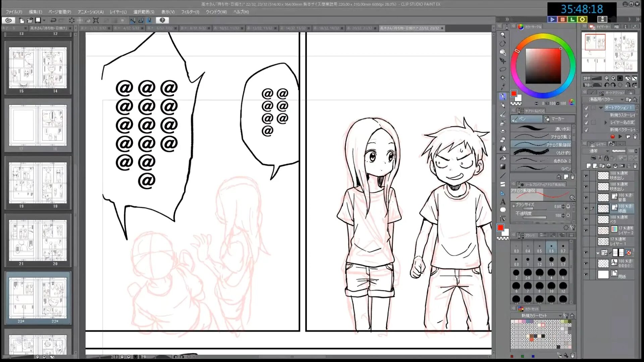Expand the レイヤー名の変更 auto action step
The height and width of the screenshot is (362, 644).
(606, 123)
